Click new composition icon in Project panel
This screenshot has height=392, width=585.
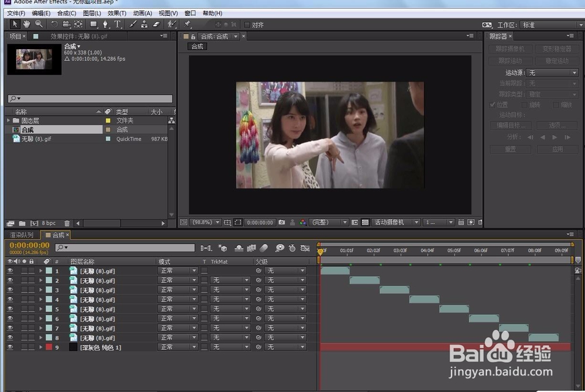coord(35,223)
